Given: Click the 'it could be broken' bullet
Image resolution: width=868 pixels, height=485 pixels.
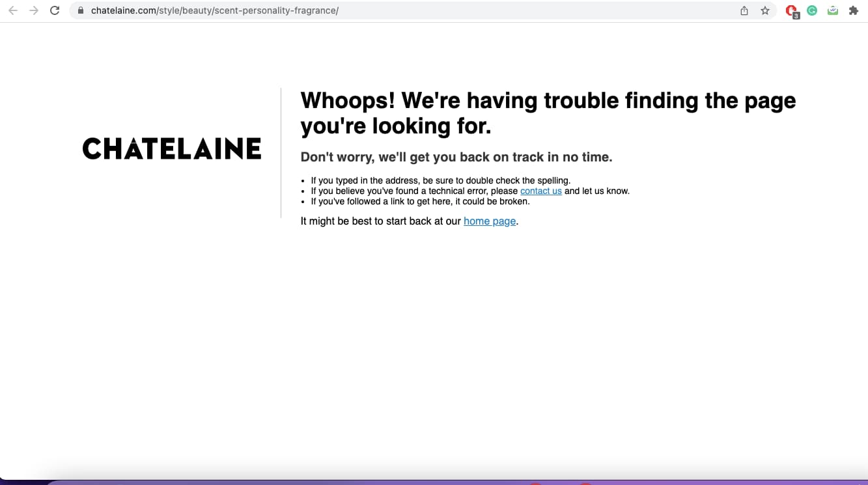Looking at the screenshot, I should [x=420, y=201].
